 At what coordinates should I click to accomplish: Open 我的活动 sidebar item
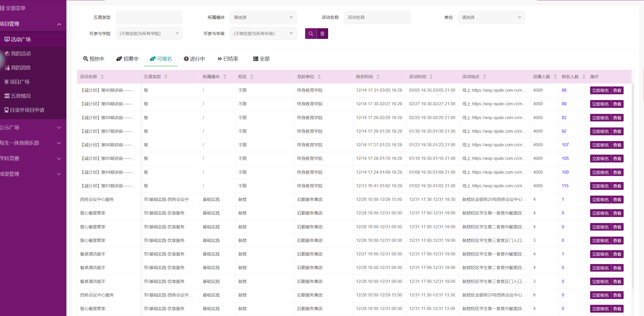[20, 54]
